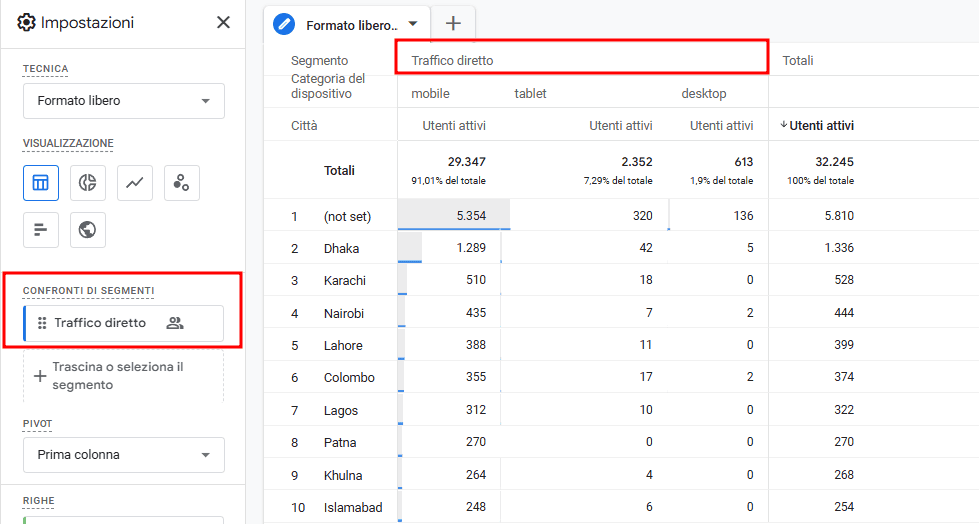979x524 pixels.
Task: Click the users icon on Traffico diretto
Action: (175, 323)
